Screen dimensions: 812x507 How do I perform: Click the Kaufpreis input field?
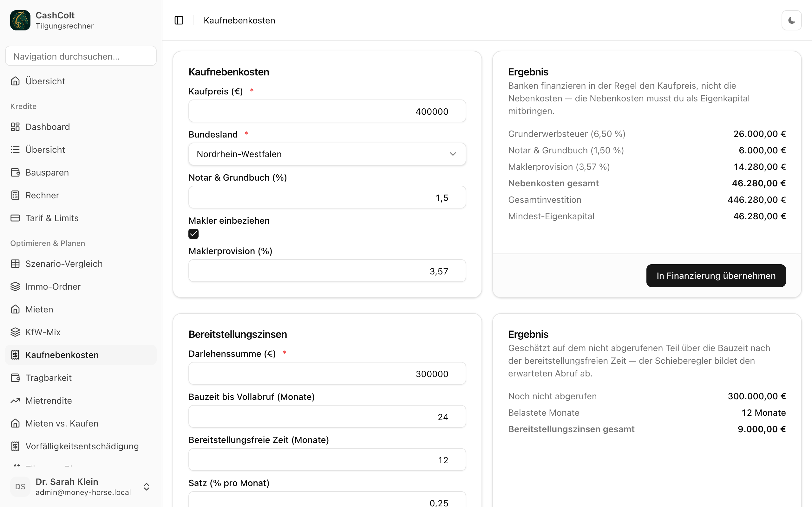point(327,111)
